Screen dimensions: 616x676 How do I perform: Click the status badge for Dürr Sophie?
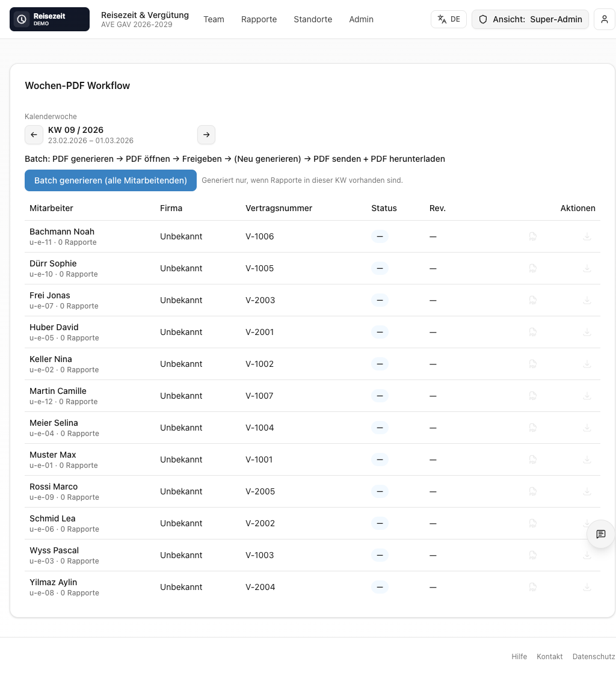[380, 268]
